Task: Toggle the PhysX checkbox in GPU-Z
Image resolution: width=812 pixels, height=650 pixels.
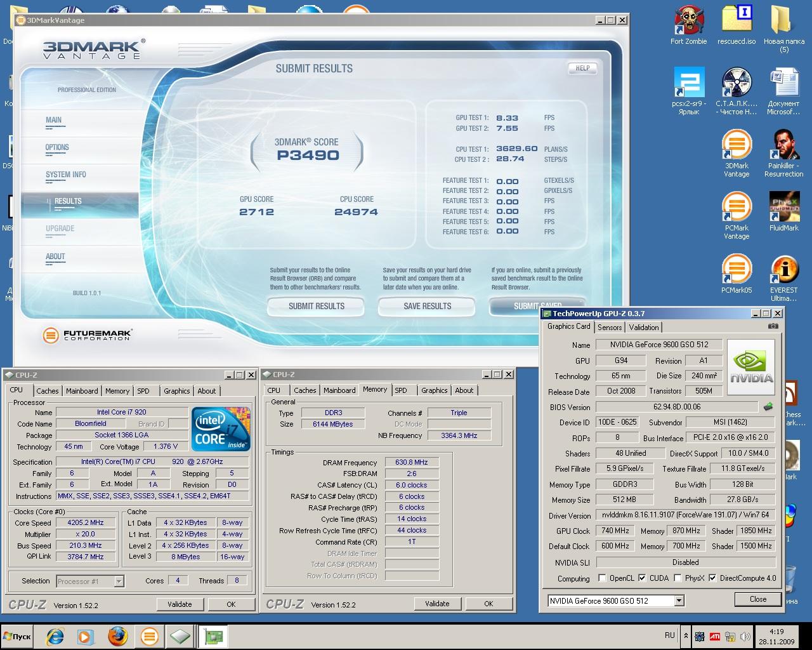Action: click(x=678, y=578)
